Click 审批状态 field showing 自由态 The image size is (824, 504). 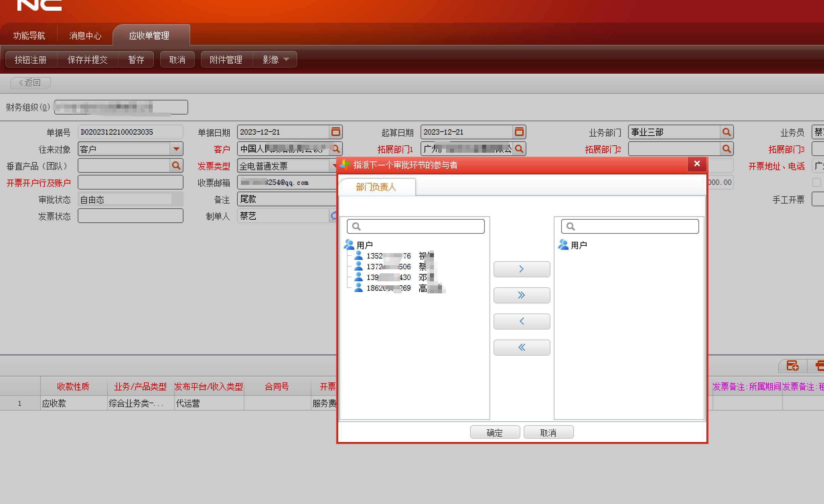(x=131, y=199)
